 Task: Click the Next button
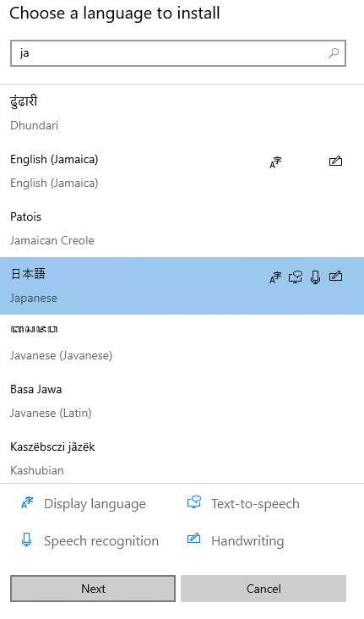93,589
